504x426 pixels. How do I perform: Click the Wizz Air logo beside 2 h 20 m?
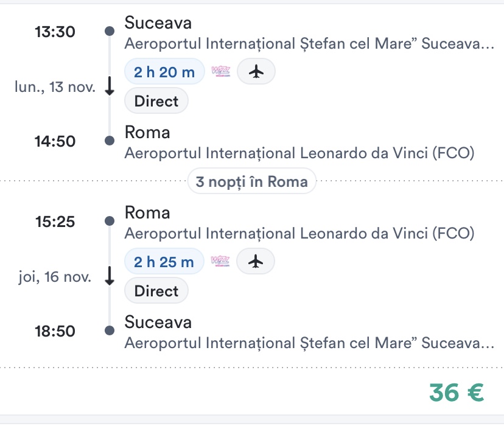[x=221, y=72]
